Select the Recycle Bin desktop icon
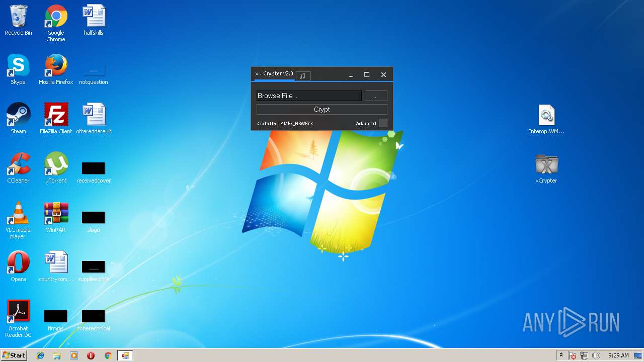 [18, 21]
